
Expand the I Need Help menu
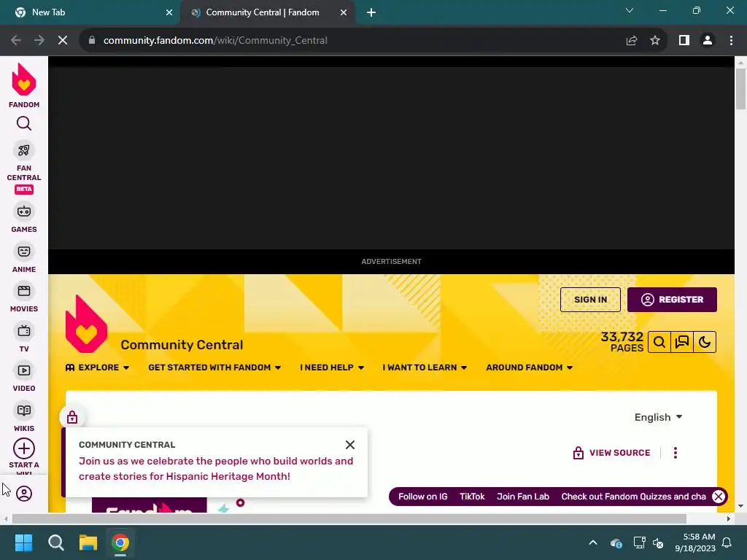(x=332, y=367)
